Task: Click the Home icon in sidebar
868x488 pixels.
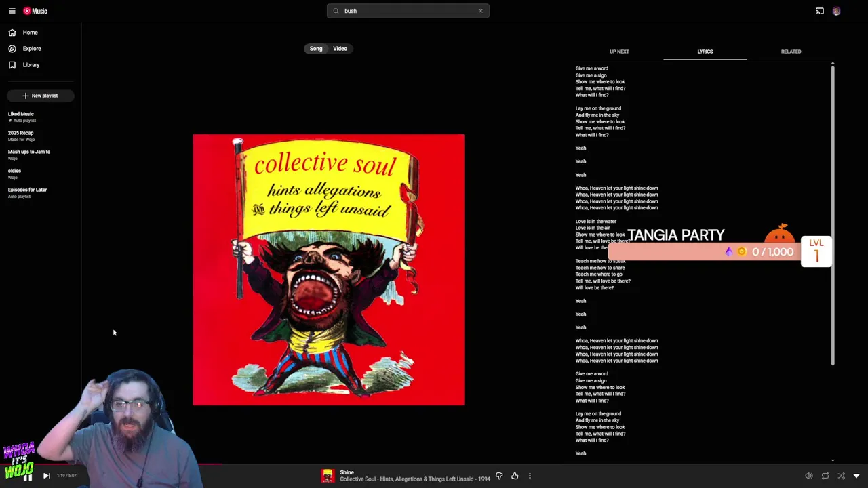Action: click(x=12, y=33)
